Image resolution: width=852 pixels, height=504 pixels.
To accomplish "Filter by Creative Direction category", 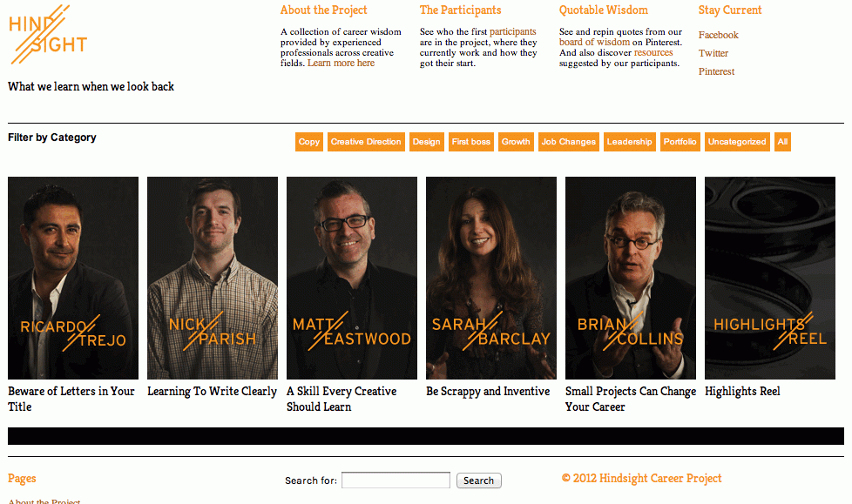I will click(366, 142).
